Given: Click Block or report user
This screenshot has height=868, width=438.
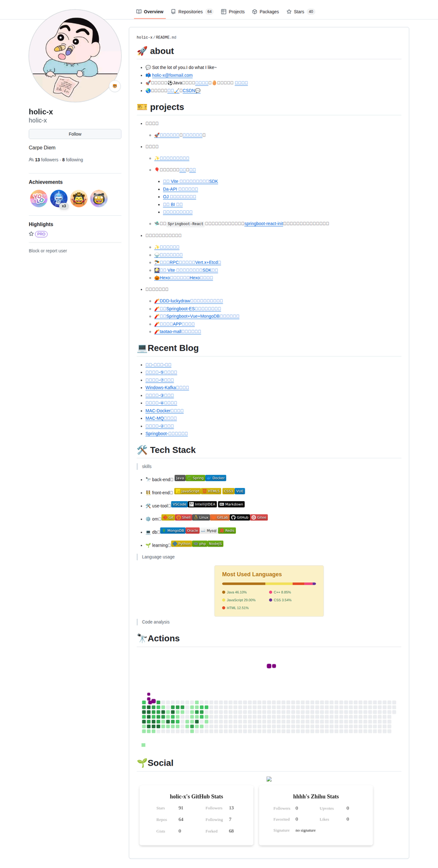Looking at the screenshot, I should click(x=48, y=251).
